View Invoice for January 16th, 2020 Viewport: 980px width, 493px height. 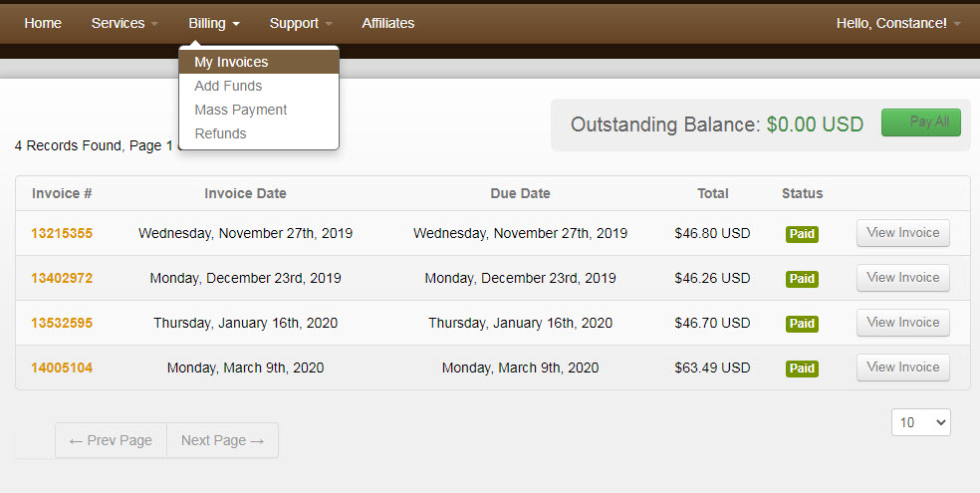pos(903,323)
